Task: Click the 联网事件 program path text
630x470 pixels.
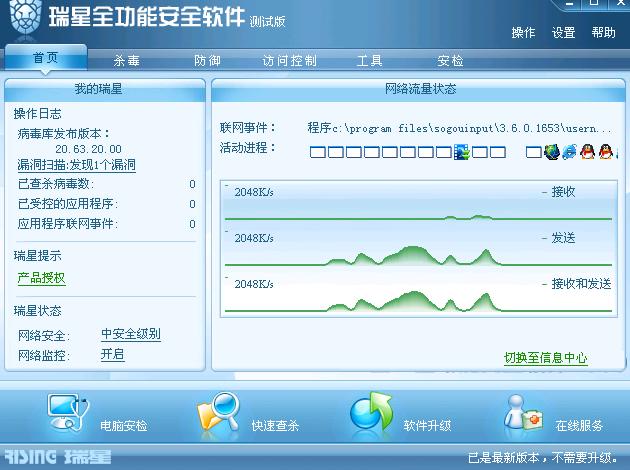Action: tap(459, 128)
